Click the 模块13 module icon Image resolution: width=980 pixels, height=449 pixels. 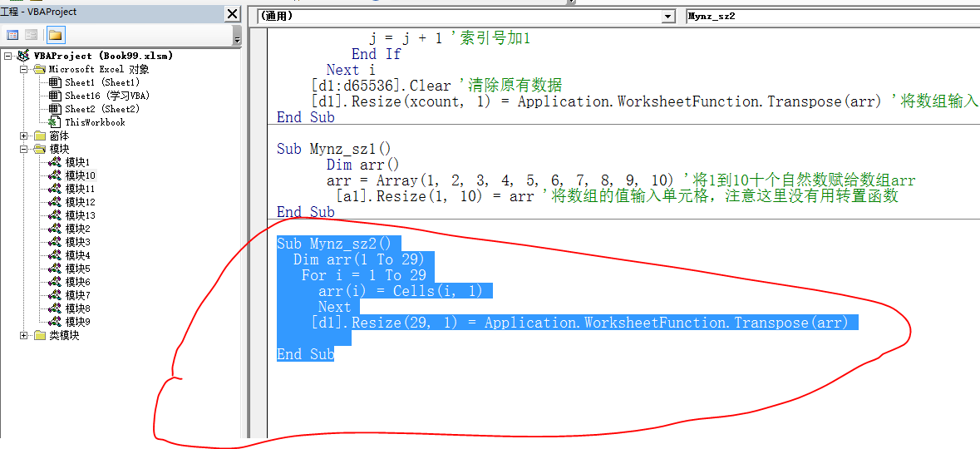pos(55,215)
